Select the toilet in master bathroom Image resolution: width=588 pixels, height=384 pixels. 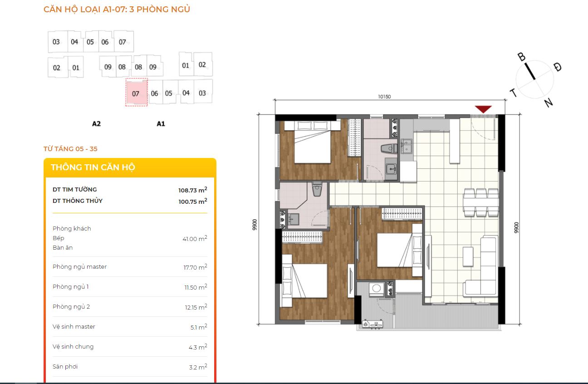(317, 189)
